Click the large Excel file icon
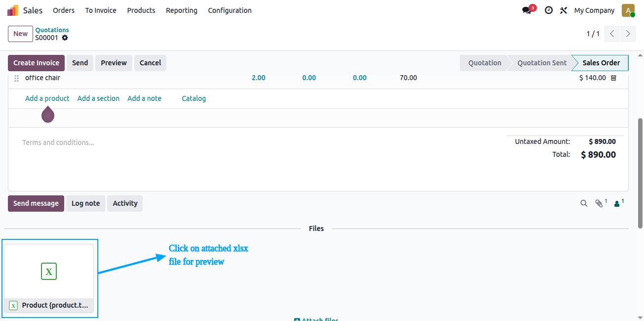Viewport: 644px width, 321px height. click(x=49, y=272)
